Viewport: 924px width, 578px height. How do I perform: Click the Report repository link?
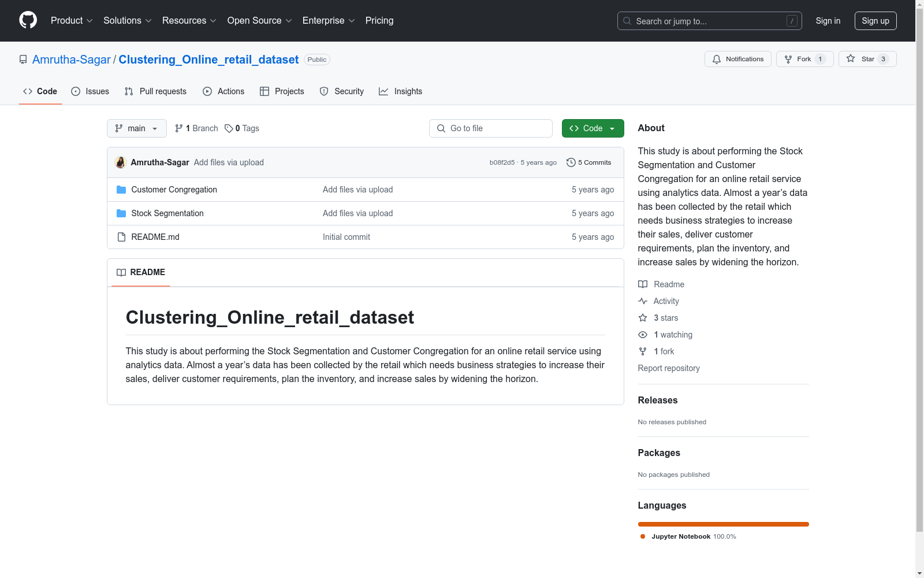(x=669, y=368)
